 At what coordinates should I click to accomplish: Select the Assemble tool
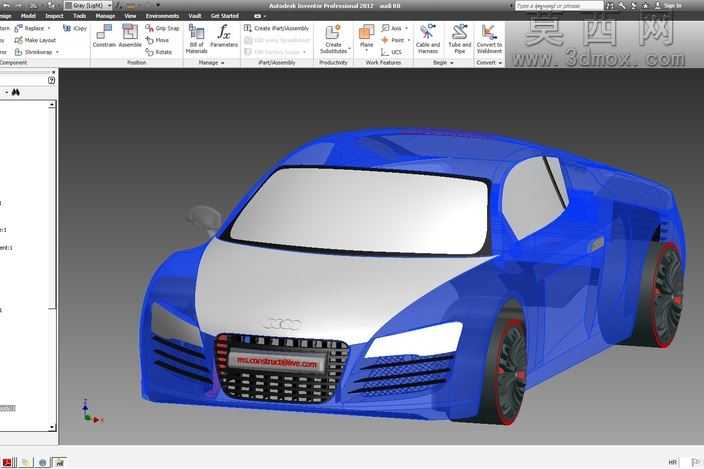(x=130, y=35)
